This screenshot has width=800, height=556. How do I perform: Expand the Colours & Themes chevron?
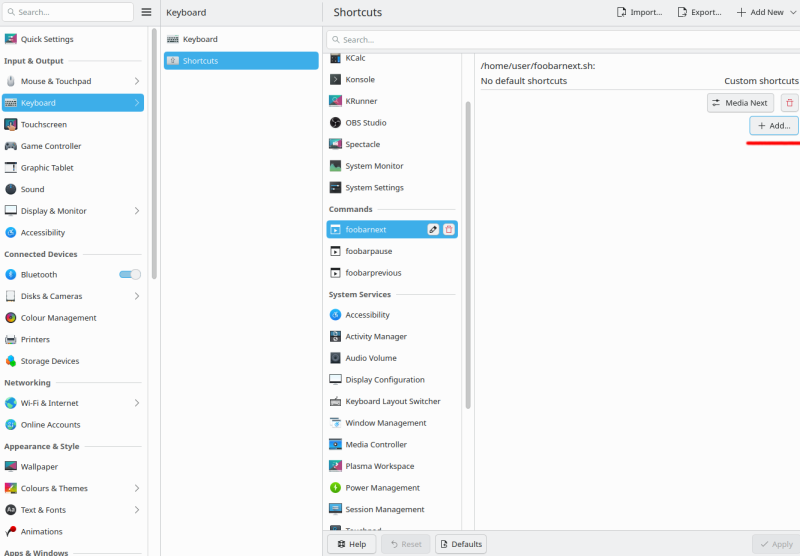137,488
